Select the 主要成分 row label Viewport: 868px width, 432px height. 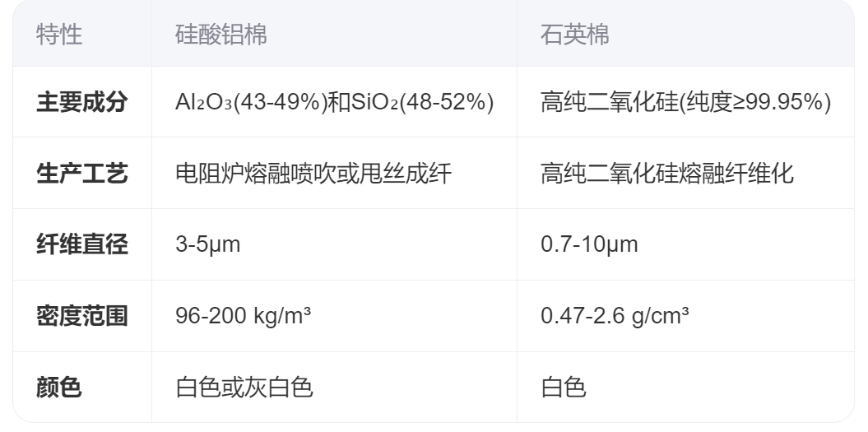(x=82, y=102)
